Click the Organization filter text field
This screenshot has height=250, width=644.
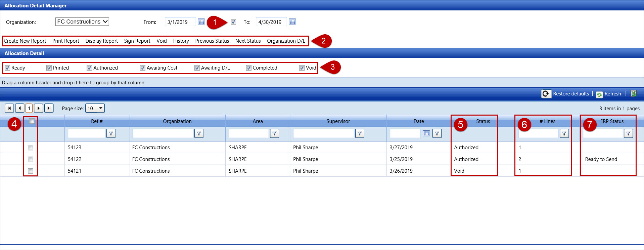pyautogui.click(x=163, y=134)
